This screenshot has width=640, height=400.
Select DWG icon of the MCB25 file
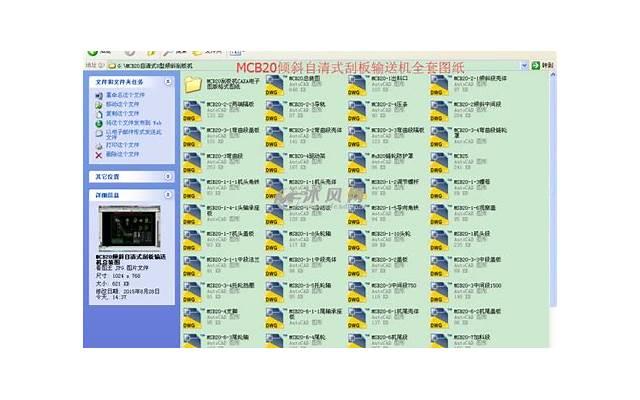pyautogui.click(x=440, y=163)
